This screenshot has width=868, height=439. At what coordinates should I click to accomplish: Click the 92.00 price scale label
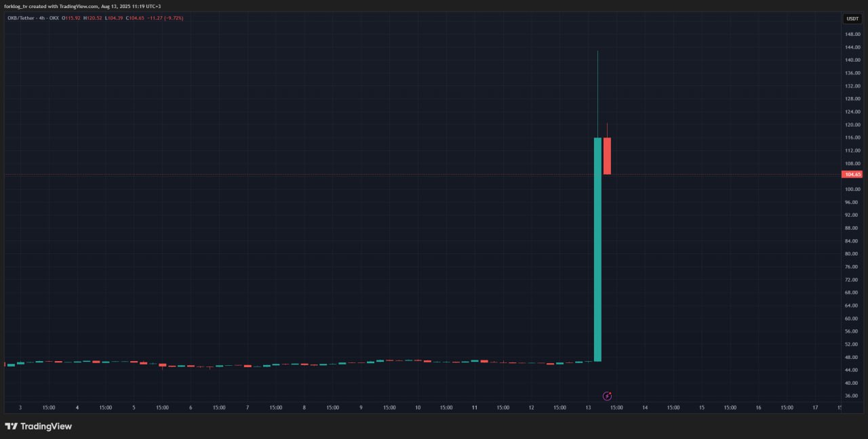852,215
